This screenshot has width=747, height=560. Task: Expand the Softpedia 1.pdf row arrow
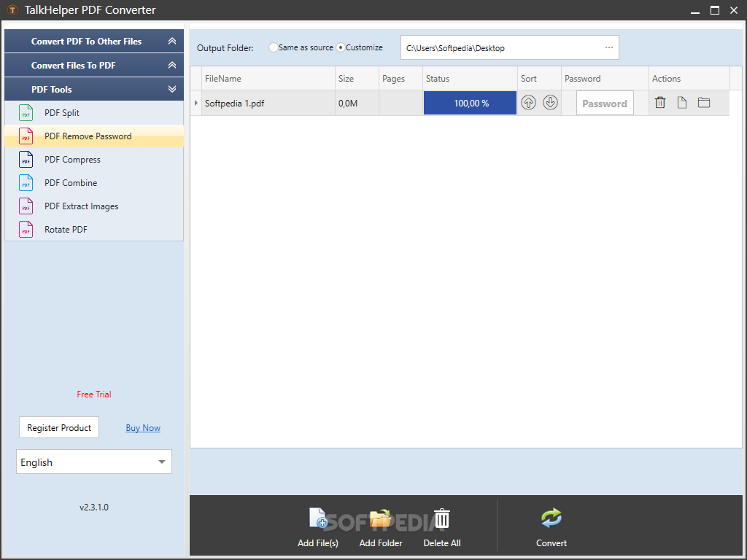tap(196, 103)
